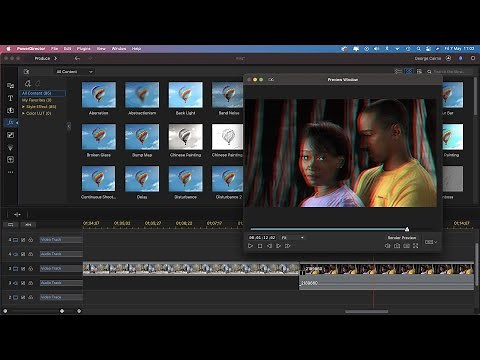
Task: Open the Edit menu
Action: pos(67,49)
